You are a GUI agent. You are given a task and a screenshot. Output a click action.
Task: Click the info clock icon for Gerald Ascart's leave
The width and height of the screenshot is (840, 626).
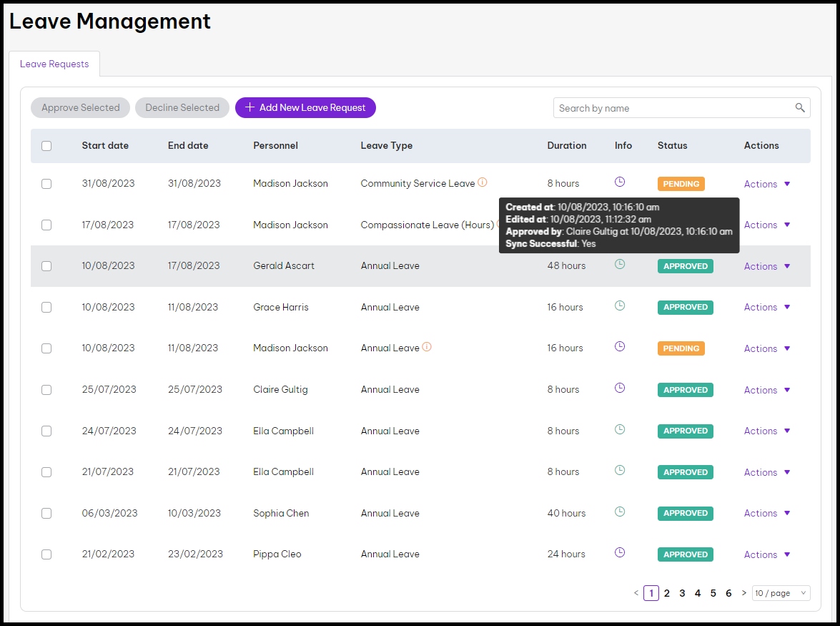(620, 265)
